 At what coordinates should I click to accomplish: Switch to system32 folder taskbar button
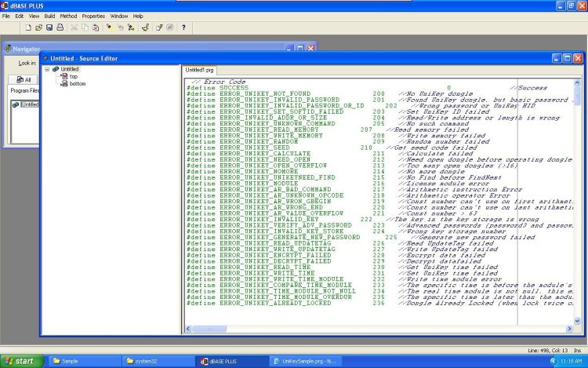[x=158, y=361]
